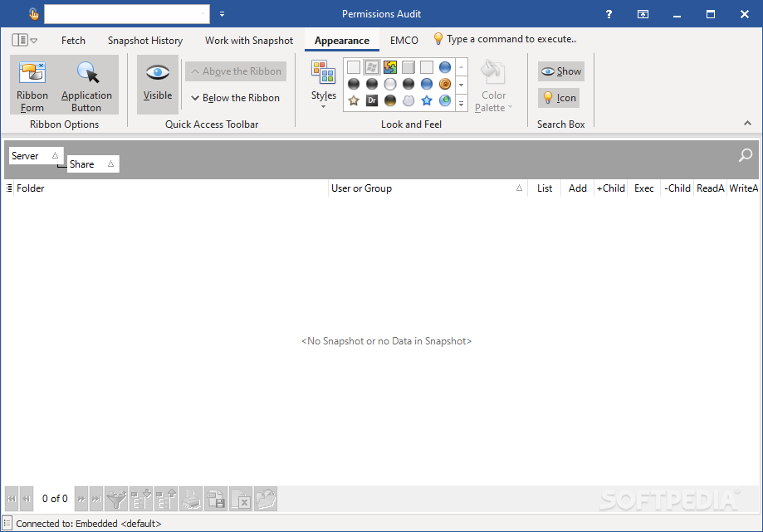Image resolution: width=763 pixels, height=532 pixels.
Task: Jump to last record in navigator
Action: [x=96, y=499]
